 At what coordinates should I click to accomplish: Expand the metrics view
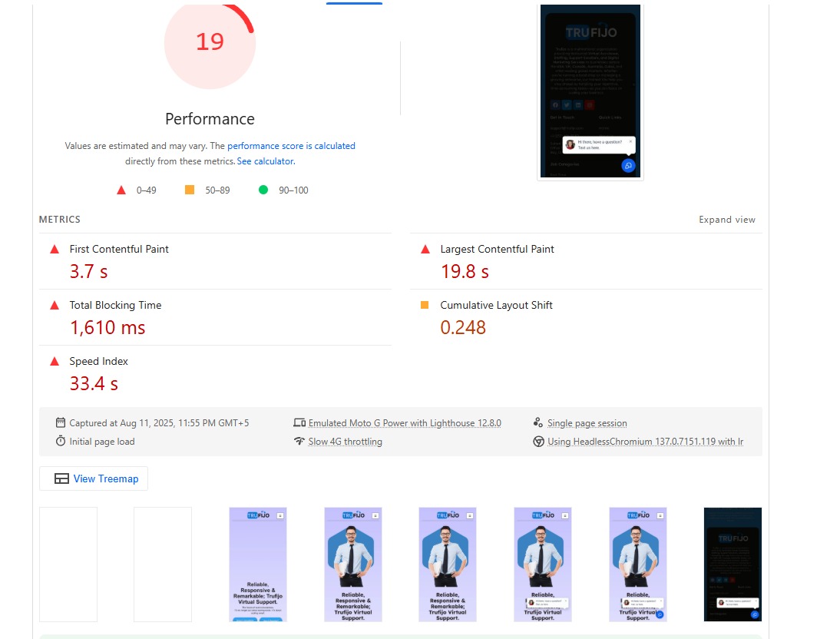[x=727, y=219]
